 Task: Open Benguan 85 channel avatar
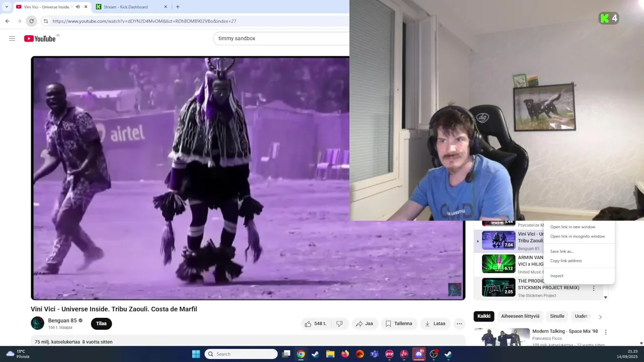[x=37, y=323]
